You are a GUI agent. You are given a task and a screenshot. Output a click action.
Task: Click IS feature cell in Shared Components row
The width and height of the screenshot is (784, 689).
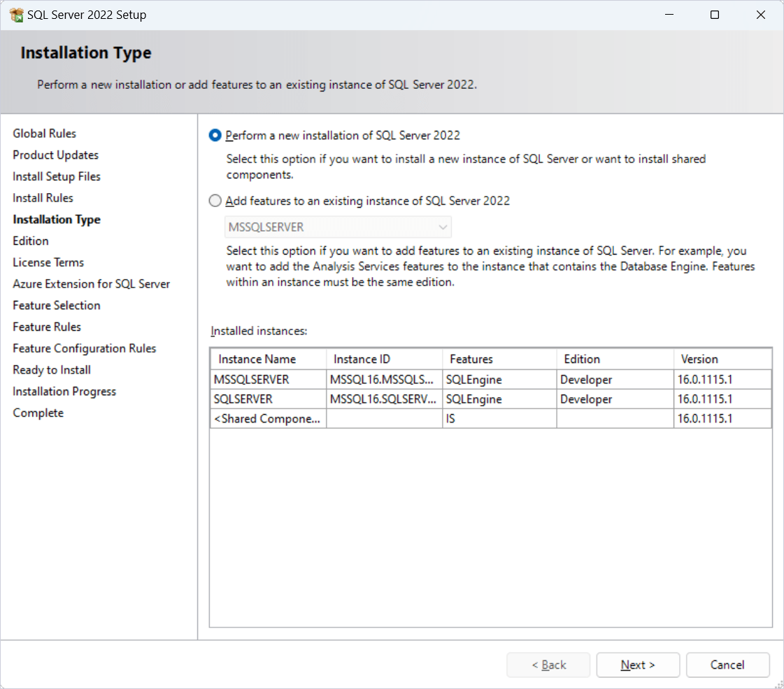pos(499,418)
